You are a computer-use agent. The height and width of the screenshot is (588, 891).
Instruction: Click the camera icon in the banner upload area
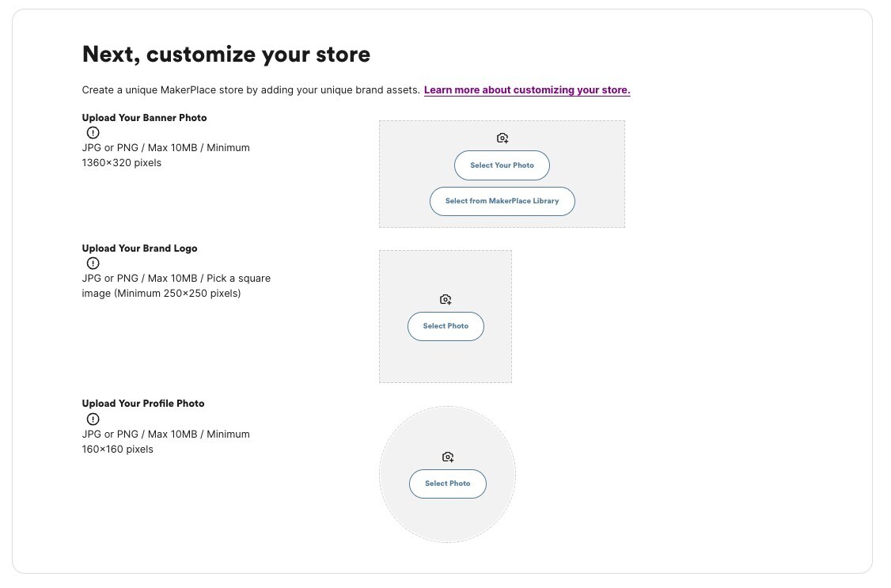pos(502,138)
